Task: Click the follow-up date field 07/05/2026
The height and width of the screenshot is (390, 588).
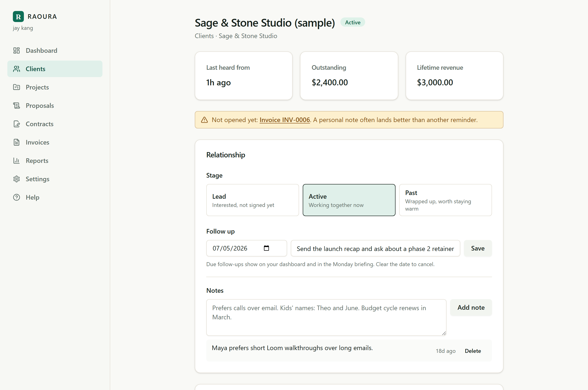Action: tap(246, 248)
